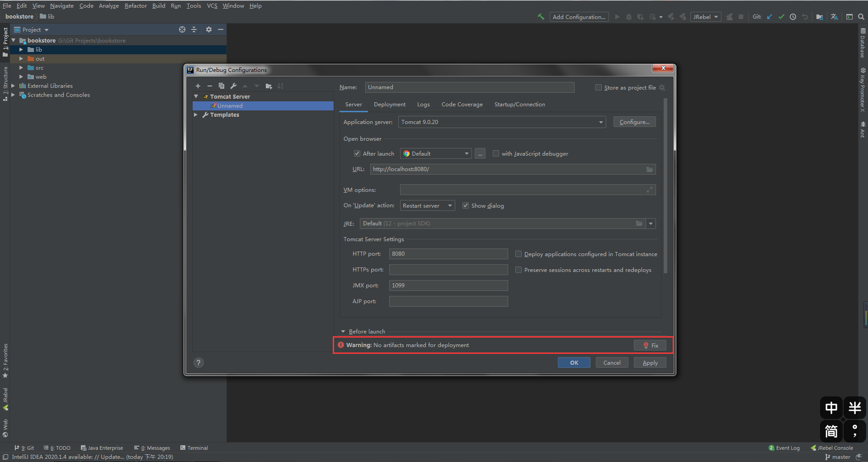The height and width of the screenshot is (462, 868).
Task: Open the Terminal tool window tab
Action: 194,448
